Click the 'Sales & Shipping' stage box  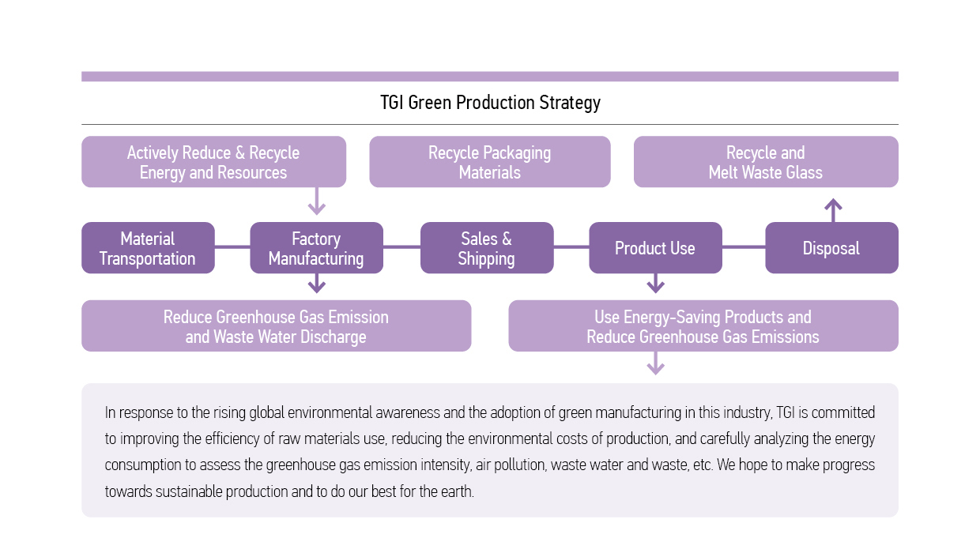[x=486, y=248]
